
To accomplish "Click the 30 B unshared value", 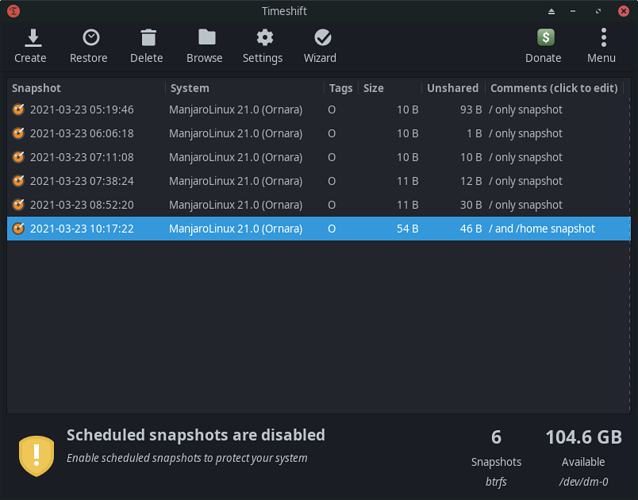I will pyautogui.click(x=471, y=205).
